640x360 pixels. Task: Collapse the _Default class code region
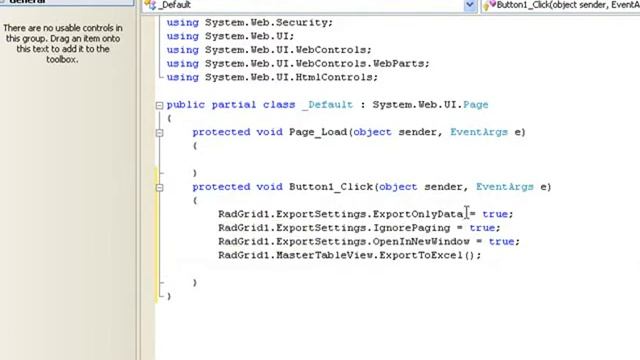coord(160,105)
